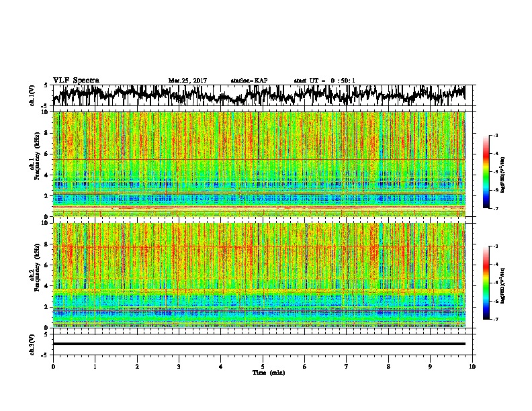The width and height of the screenshot is (532, 411).
Task: Click the "6" kHz tick on ch.2 spectrogram
Action: pos(47,265)
